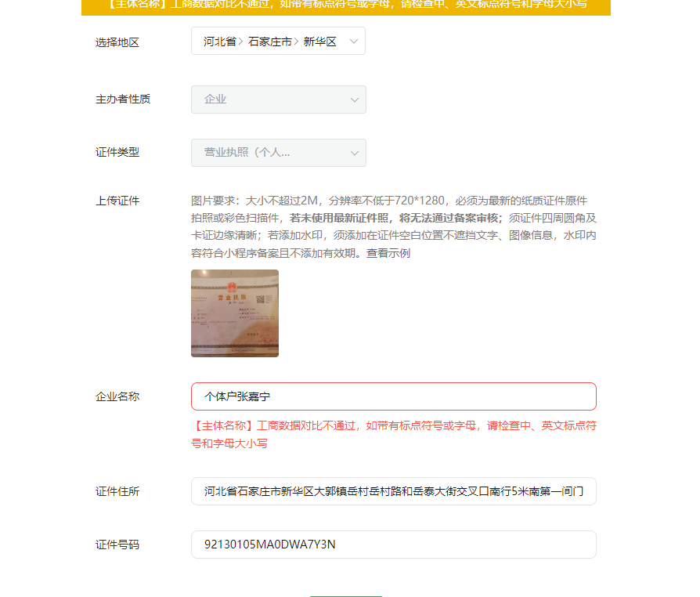Click the chevron arrow beside 企业
700x597 pixels.
tap(355, 99)
